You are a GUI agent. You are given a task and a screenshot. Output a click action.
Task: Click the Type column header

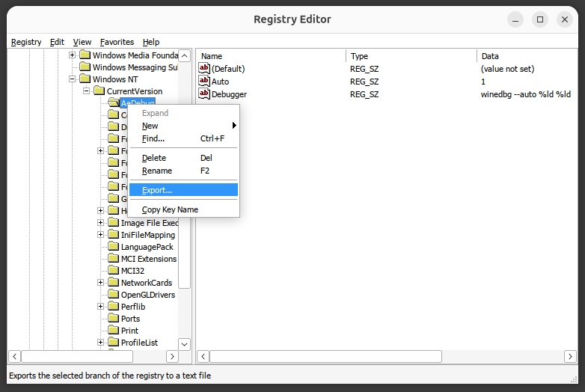[411, 56]
